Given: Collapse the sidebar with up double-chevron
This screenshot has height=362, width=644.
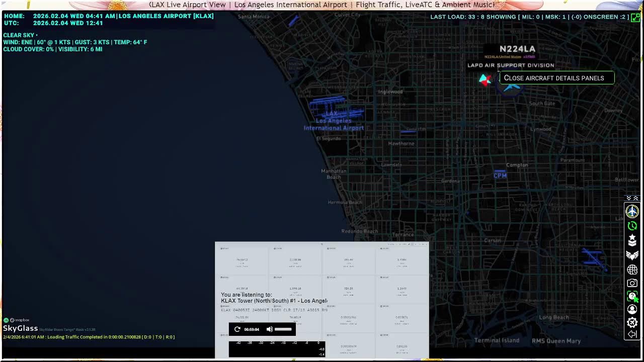Looking at the screenshot, I should coord(635,198).
